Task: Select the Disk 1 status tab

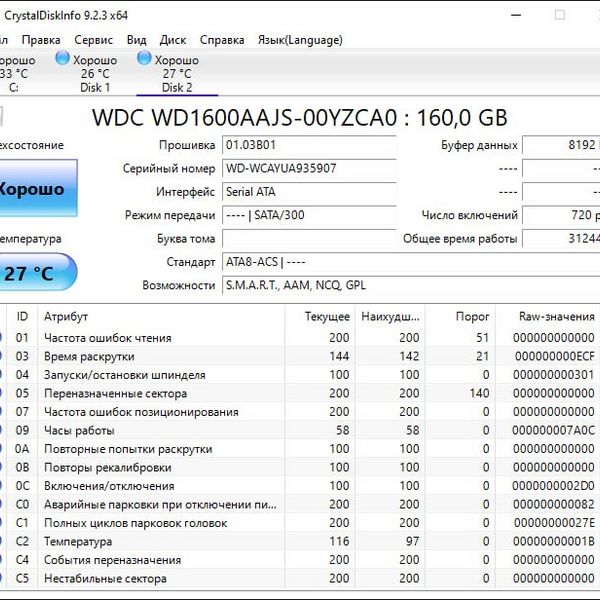Action: coord(95,73)
